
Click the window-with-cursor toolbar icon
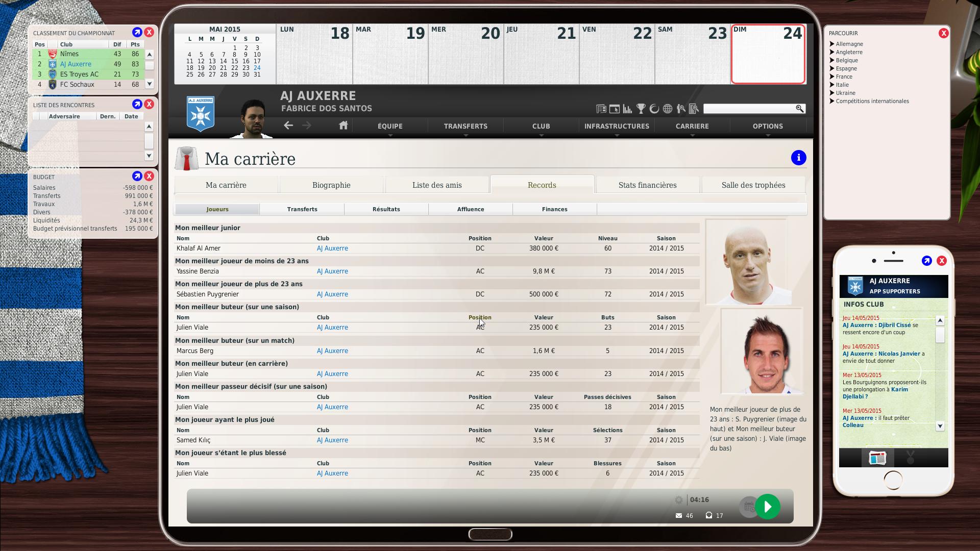click(x=615, y=109)
